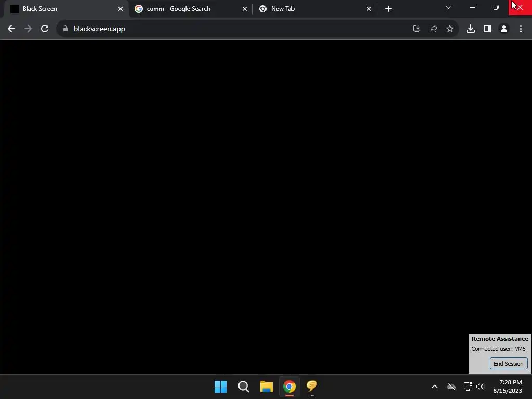Close the New Tab tab
Screen dimensions: 532x399
pyautogui.click(x=369, y=9)
